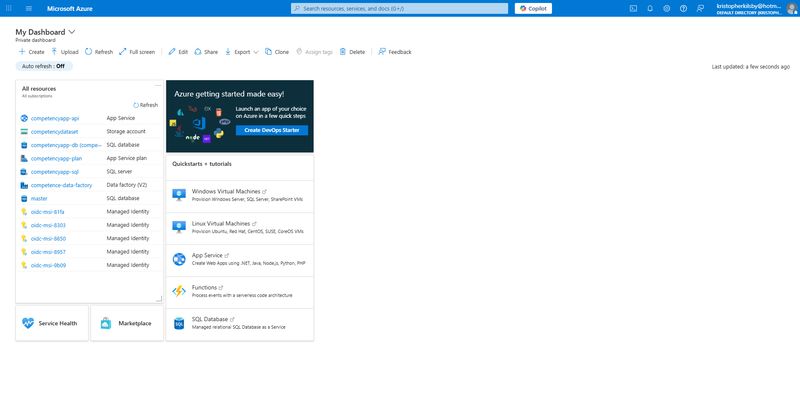Click the Windows Virtual Machines monitor icon
The image size is (800, 393).
point(179,195)
